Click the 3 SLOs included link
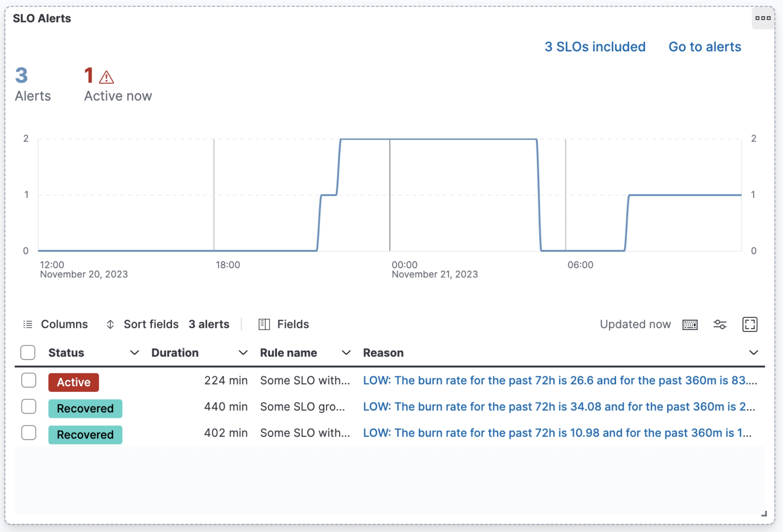783x532 pixels. point(595,47)
